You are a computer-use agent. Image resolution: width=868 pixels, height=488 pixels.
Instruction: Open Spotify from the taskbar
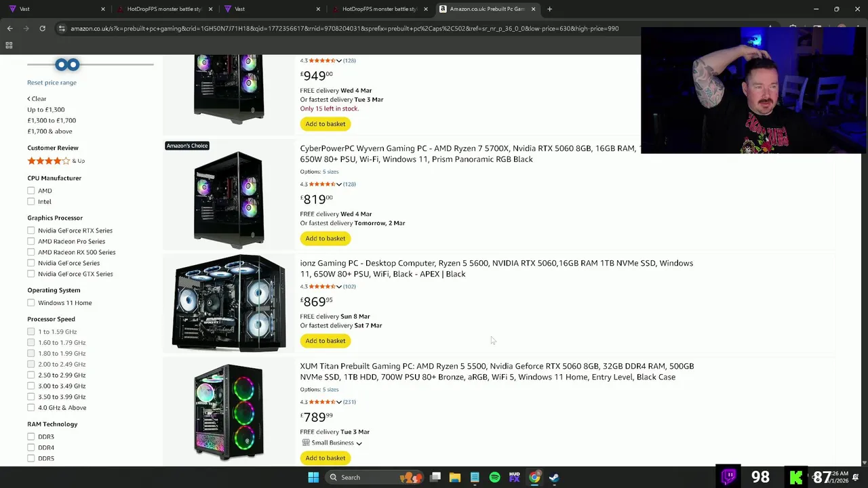click(494, 477)
